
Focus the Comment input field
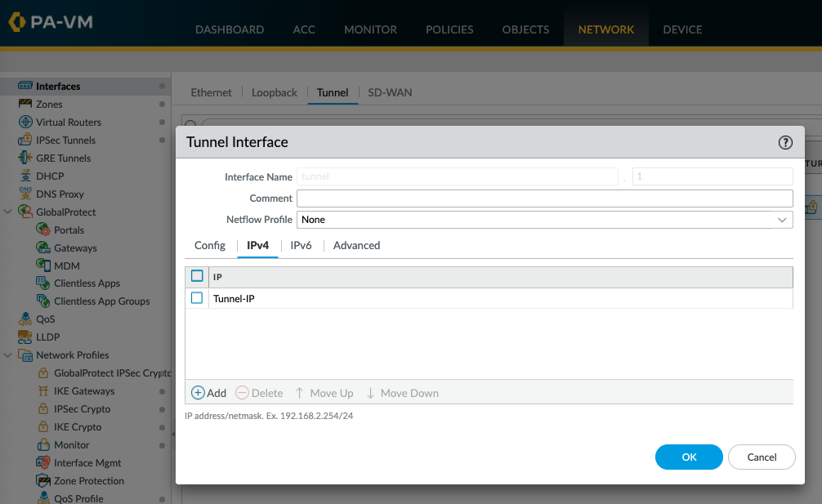point(545,198)
